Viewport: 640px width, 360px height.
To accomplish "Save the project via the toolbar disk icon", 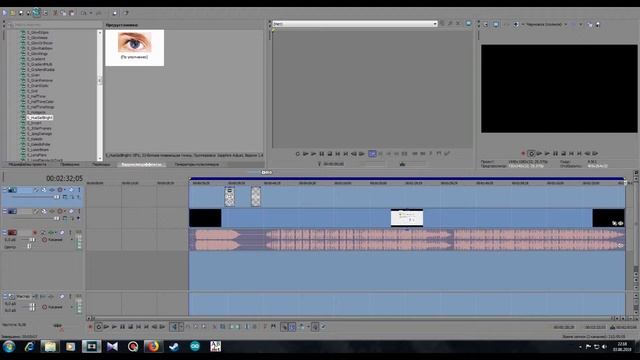I will (21, 13).
